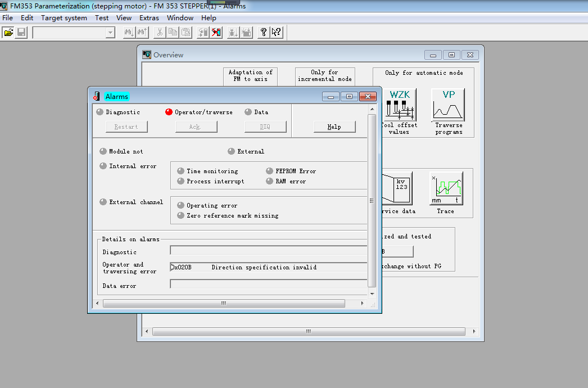
Task: Click the Alarms window resize grip
Action: pos(372,304)
